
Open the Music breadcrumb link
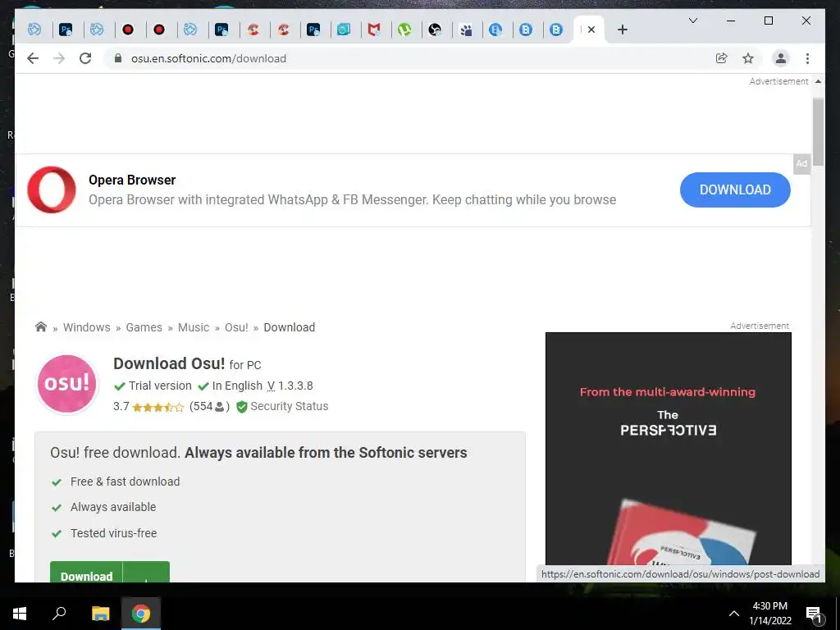194,327
